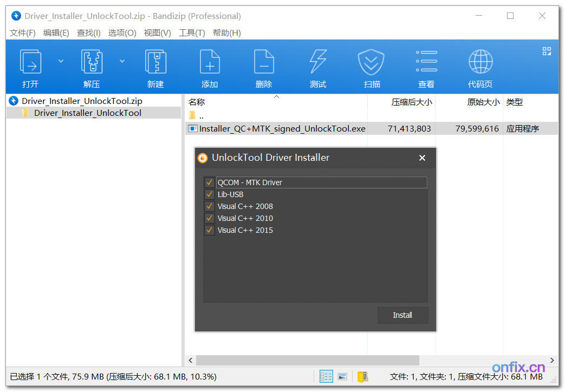
Task: Toggle list view in the status bar
Action: [326, 376]
